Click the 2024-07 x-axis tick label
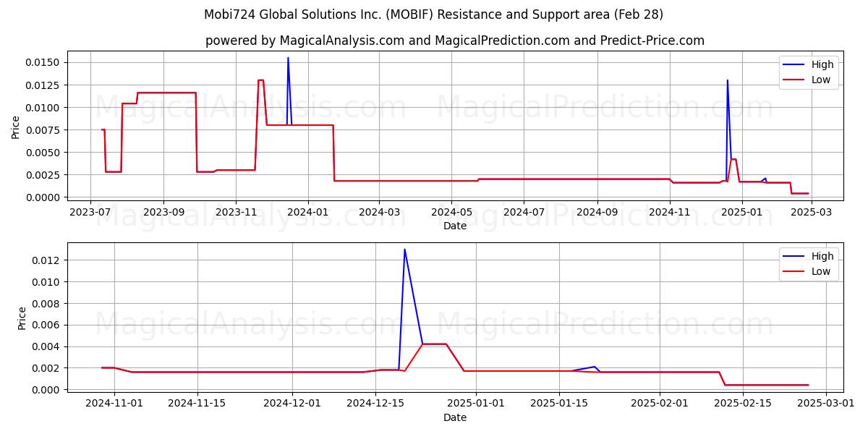 coord(524,212)
